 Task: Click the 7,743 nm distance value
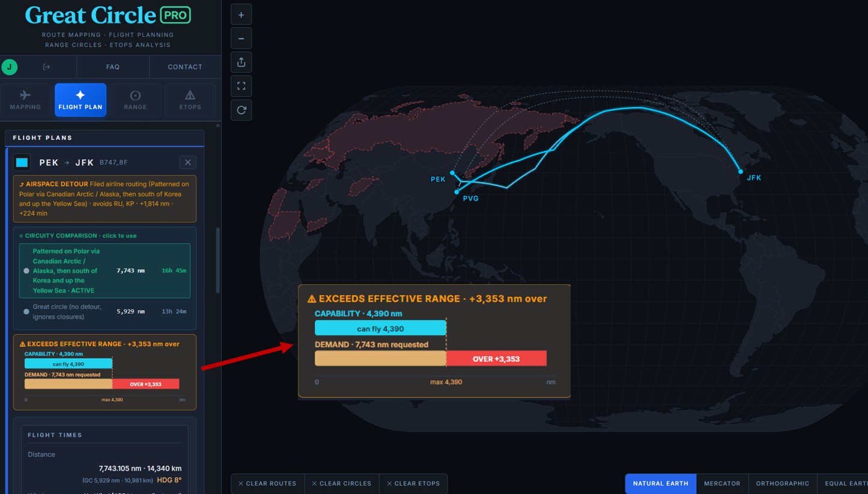[x=130, y=270]
